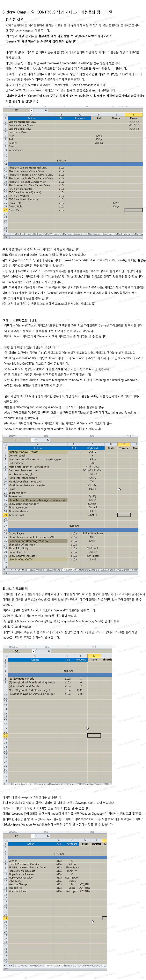Select 'Show Mission Resources Management window' cell
The width and height of the screenshot is (146, 980).
tap(38, 500)
